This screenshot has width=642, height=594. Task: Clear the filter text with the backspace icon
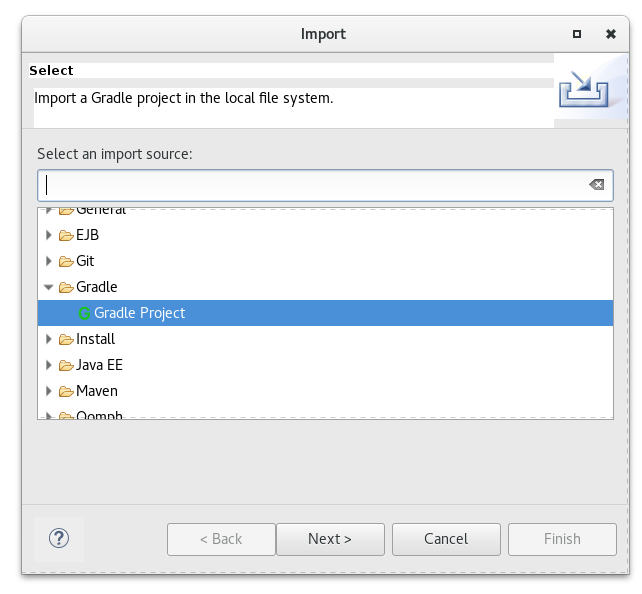point(596,185)
